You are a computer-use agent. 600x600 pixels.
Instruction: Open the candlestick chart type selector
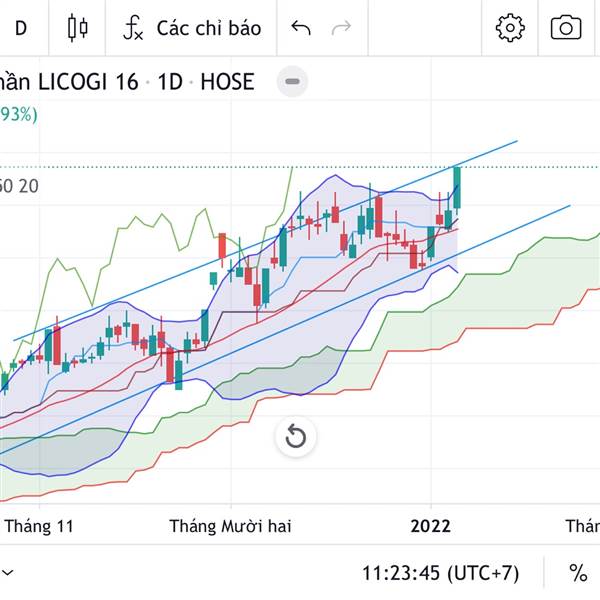pos(78,28)
